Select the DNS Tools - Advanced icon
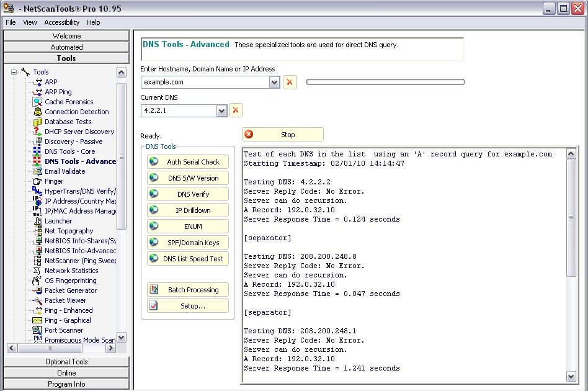The width and height of the screenshot is (588, 391). pos(37,161)
